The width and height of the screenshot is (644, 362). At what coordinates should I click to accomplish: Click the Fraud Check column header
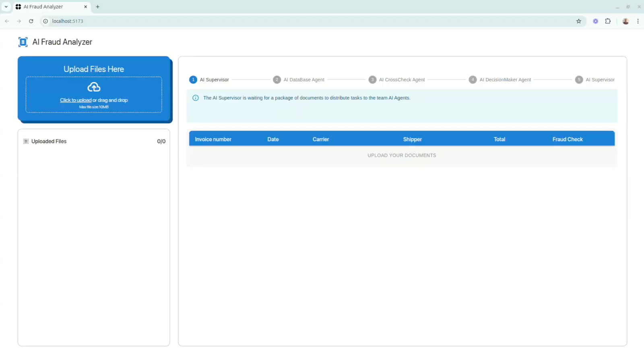[567, 139]
